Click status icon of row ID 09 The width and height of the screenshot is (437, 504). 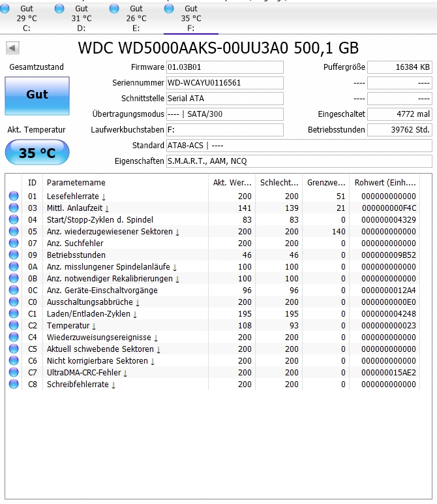(x=14, y=255)
